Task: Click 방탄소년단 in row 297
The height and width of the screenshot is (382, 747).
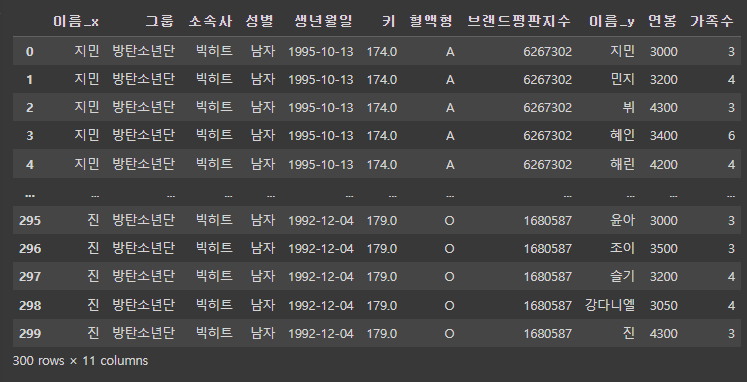Action: click(143, 276)
